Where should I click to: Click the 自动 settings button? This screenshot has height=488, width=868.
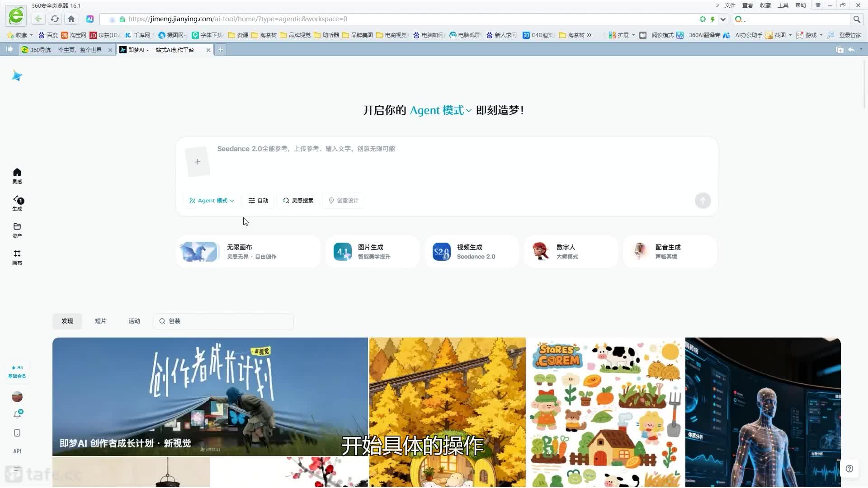pyautogui.click(x=259, y=201)
